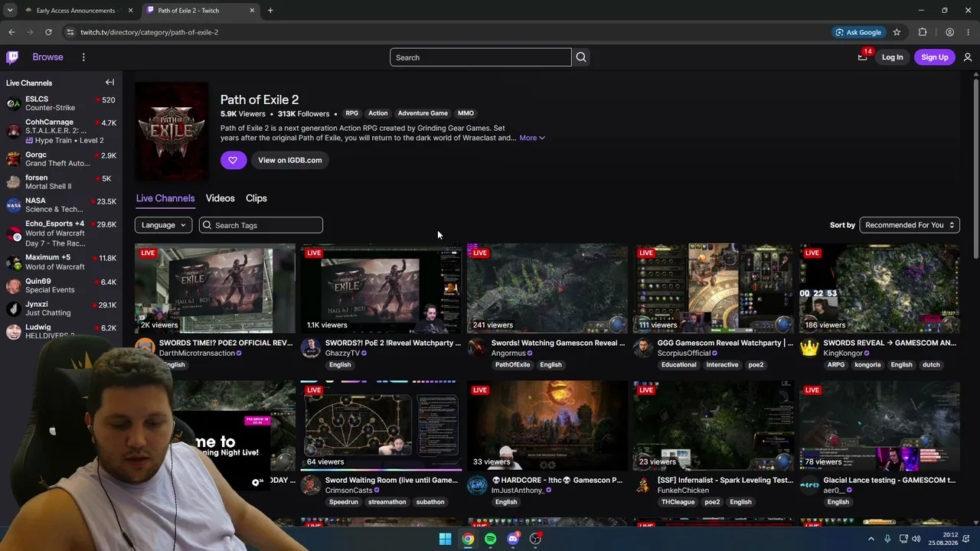Open the Chrome profile icon
This screenshot has height=551, width=980.
pos(949,32)
